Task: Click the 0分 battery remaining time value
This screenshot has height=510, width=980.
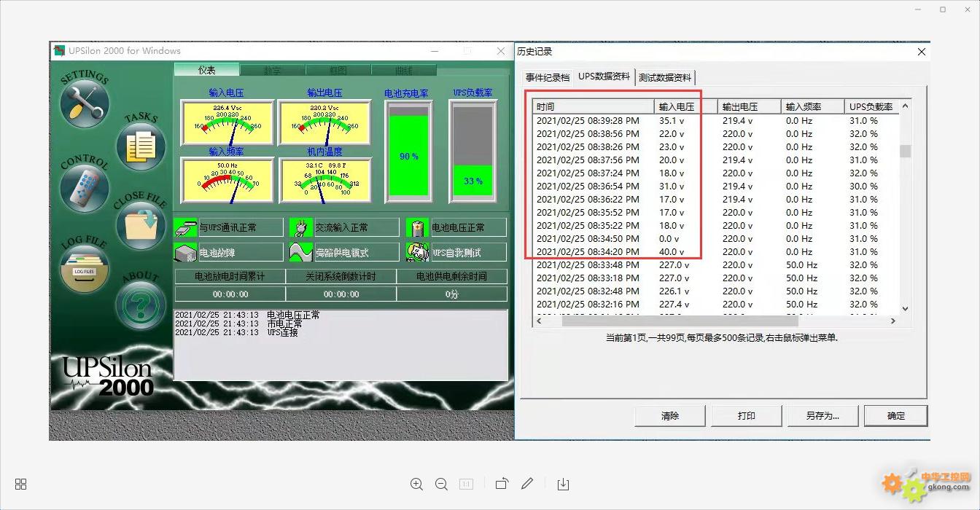Action: (451, 294)
